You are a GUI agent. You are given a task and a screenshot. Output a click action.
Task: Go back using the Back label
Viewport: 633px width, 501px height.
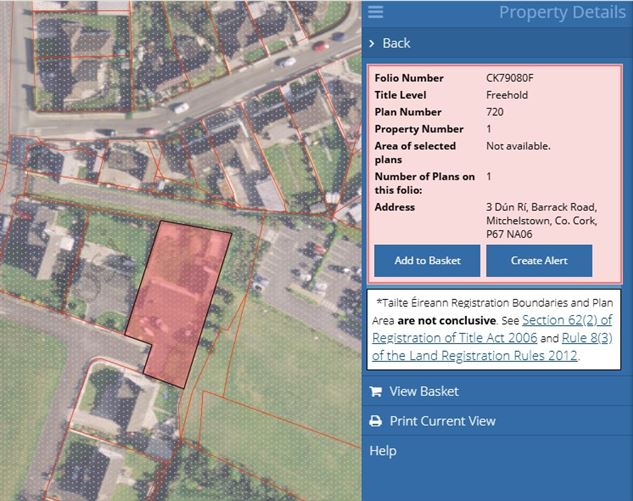[x=396, y=43]
